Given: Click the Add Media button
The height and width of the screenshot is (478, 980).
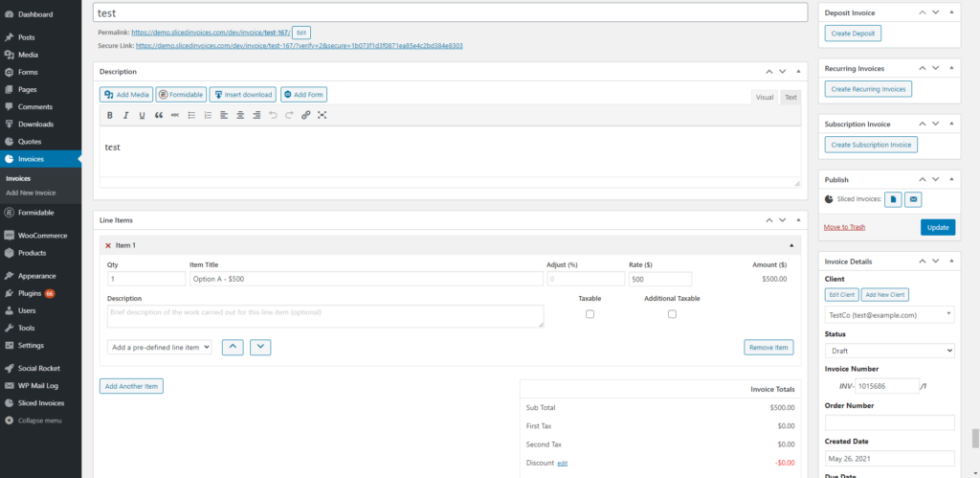Looking at the screenshot, I should (126, 95).
